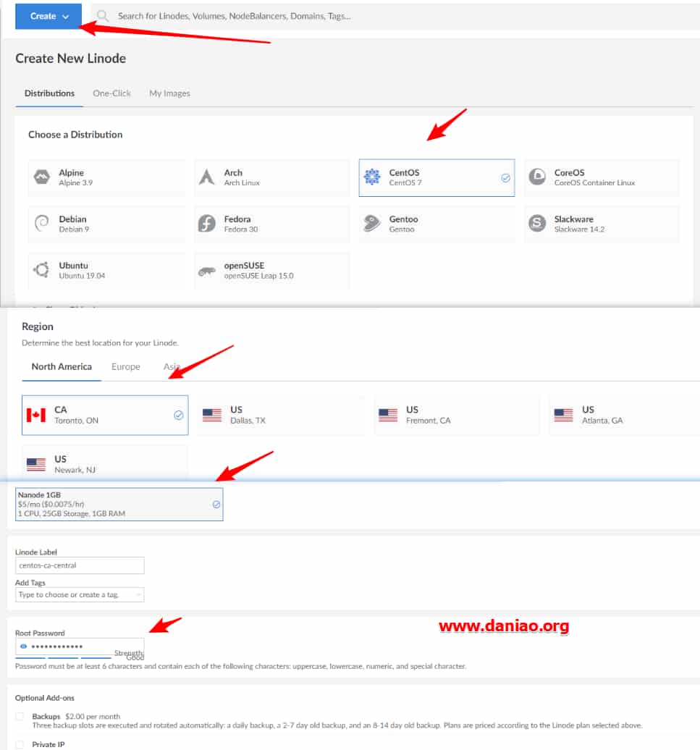
Task: Click the Ubuntu 19.04 version label
Action: (82, 276)
